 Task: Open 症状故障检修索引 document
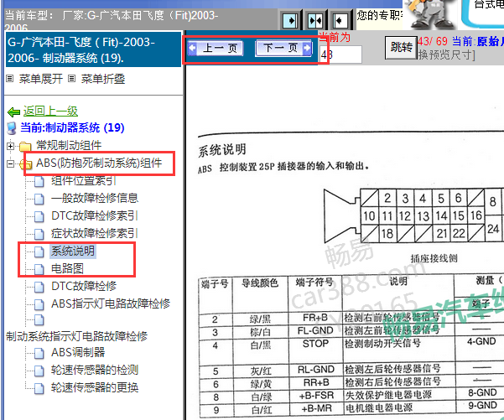[x=95, y=233]
